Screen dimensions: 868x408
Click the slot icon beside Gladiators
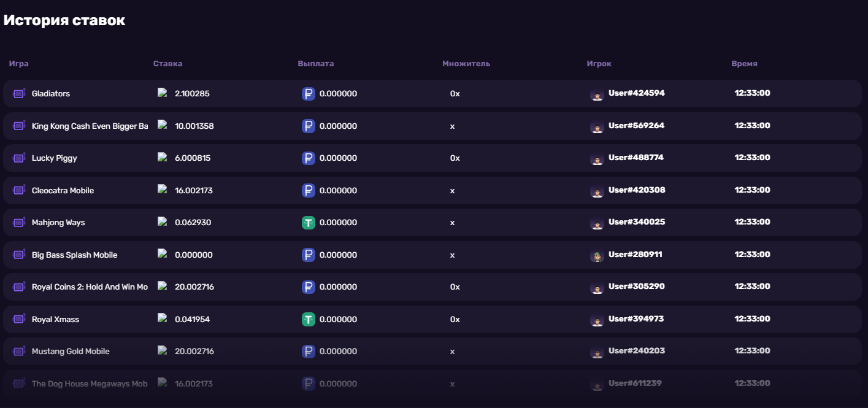pyautogui.click(x=20, y=93)
